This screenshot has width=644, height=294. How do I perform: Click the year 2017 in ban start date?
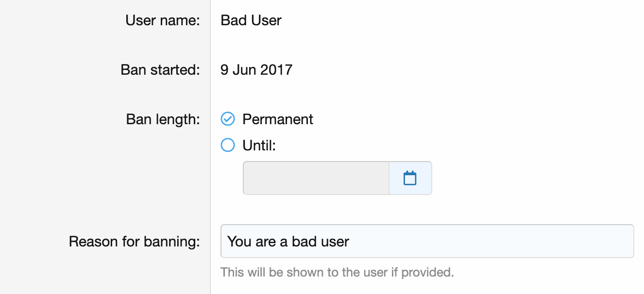click(276, 70)
